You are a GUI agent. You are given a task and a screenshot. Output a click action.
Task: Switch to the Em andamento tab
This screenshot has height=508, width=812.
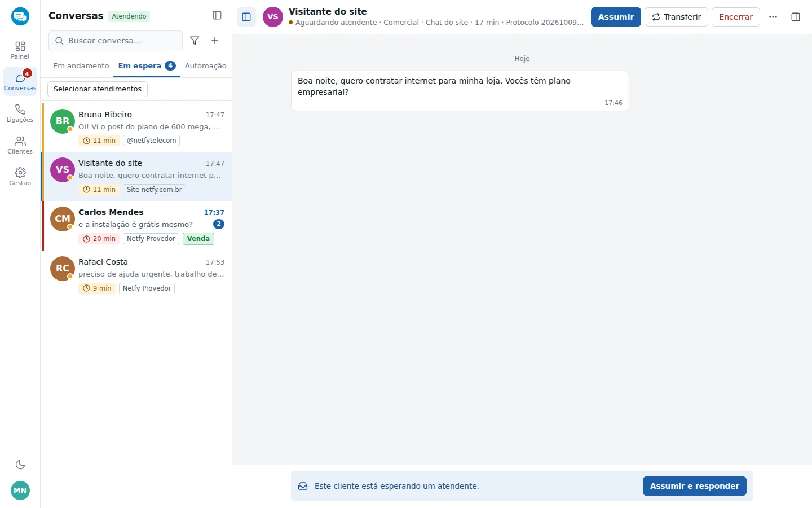(x=81, y=66)
